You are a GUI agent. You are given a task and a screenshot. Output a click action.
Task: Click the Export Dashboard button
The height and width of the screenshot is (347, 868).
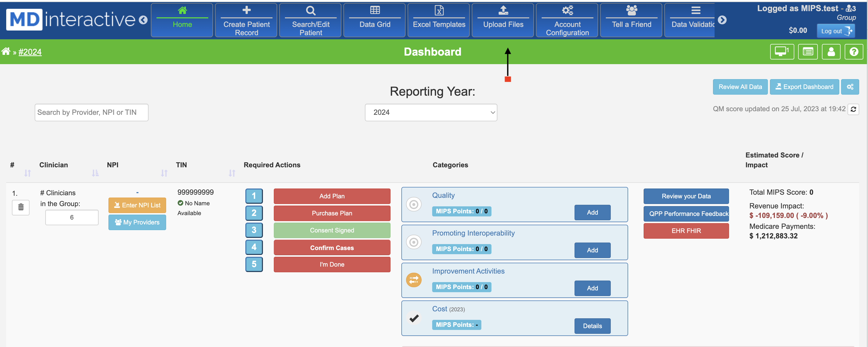click(804, 87)
